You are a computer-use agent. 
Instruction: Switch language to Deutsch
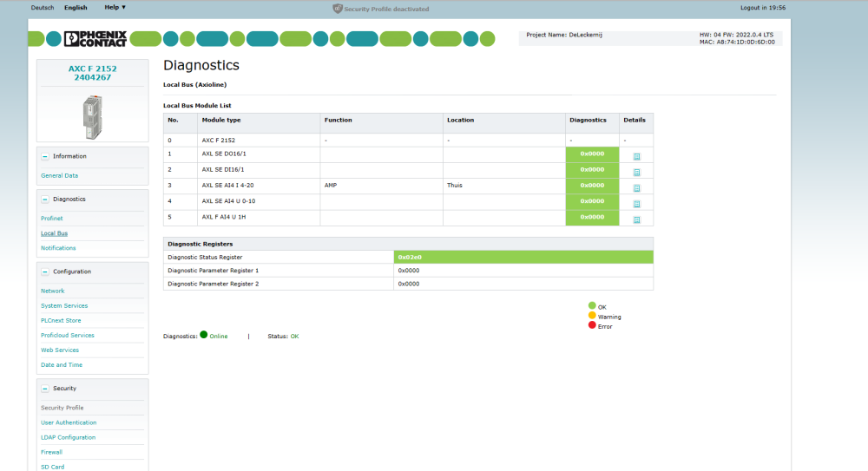(42, 8)
